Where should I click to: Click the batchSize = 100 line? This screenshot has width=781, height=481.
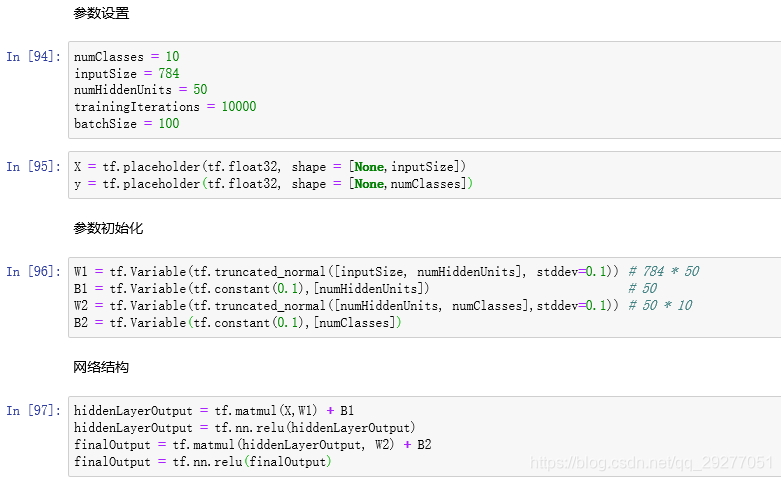tap(127, 123)
